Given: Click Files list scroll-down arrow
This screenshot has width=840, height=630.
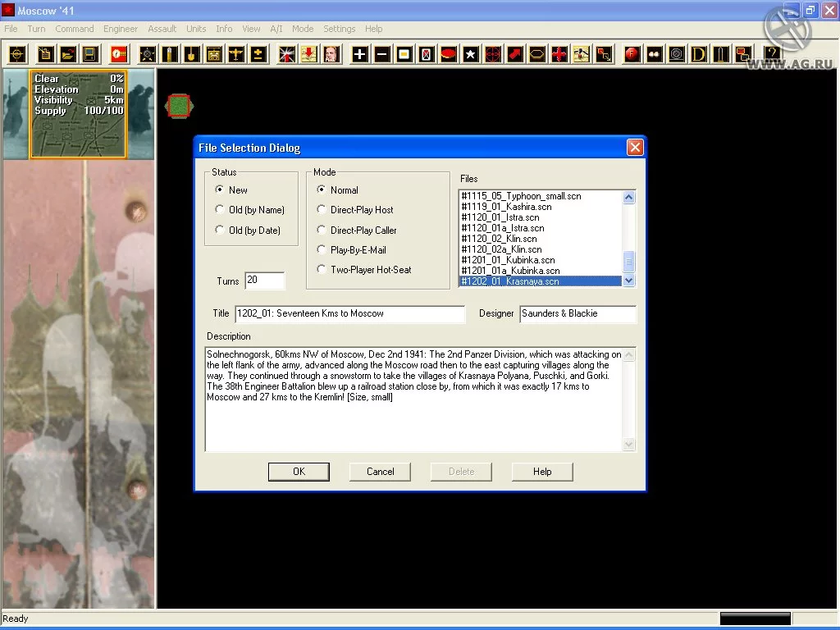Looking at the screenshot, I should tap(629, 281).
